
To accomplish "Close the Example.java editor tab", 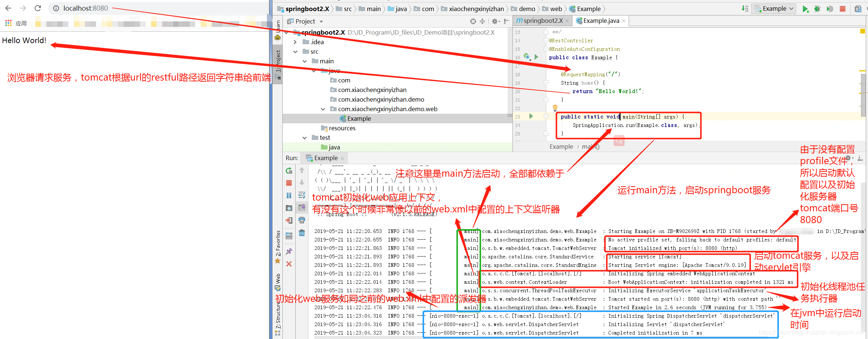I will click(x=624, y=21).
